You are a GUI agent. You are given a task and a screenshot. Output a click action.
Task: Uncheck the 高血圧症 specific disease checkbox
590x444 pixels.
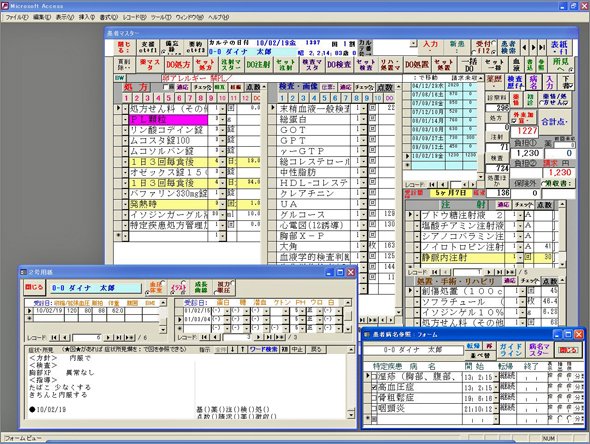374,387
